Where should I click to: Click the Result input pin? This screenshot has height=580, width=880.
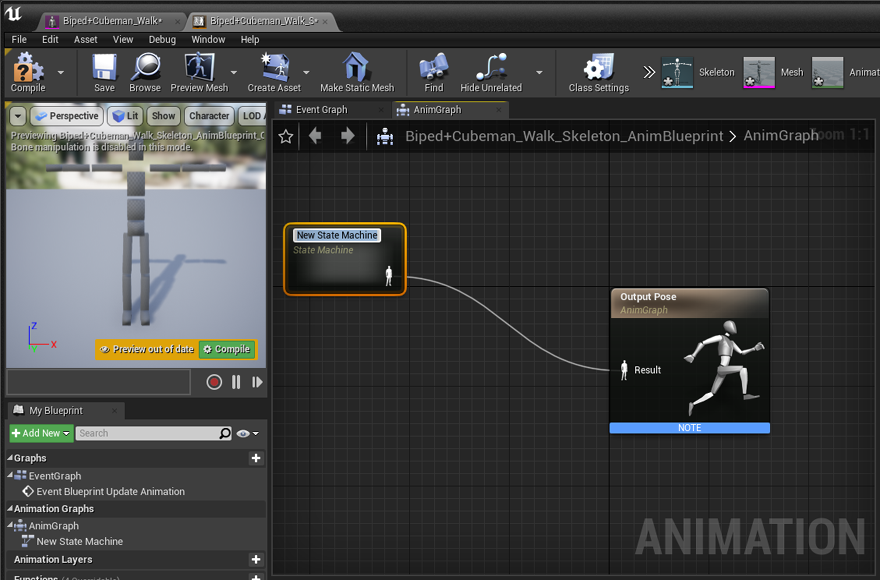click(x=624, y=370)
